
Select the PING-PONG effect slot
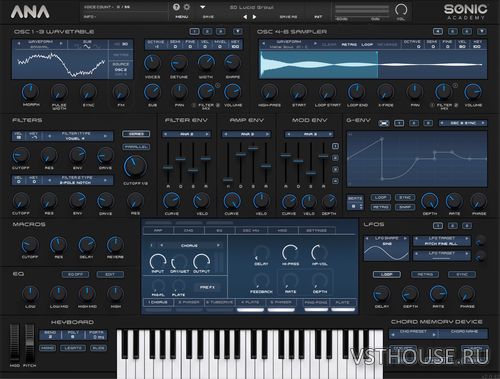click(x=316, y=302)
